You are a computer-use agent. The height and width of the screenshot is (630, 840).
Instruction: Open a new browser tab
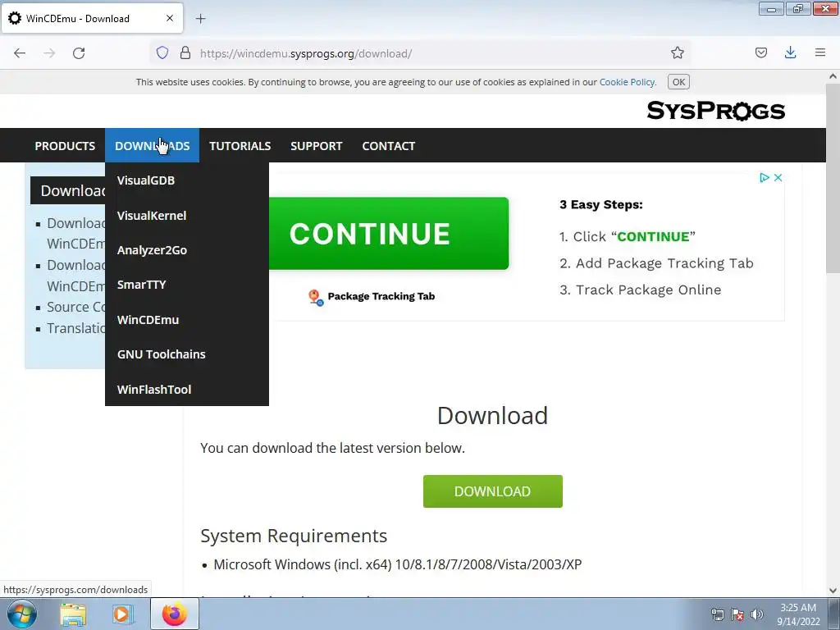(x=200, y=19)
